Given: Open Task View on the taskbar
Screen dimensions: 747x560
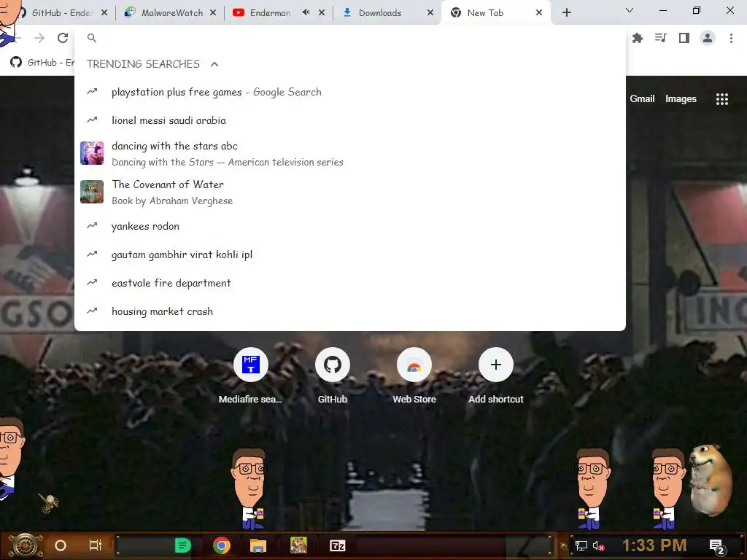Looking at the screenshot, I should pos(96,545).
